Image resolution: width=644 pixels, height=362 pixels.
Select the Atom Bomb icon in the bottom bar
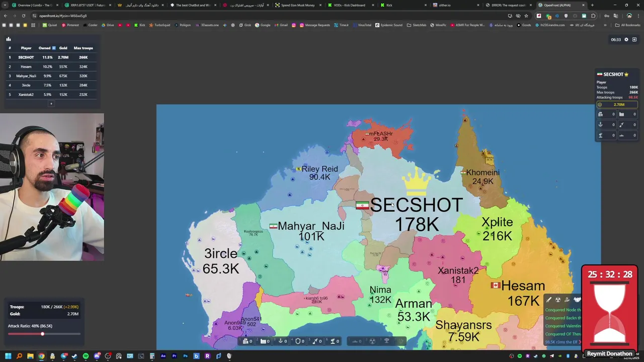(x=372, y=341)
